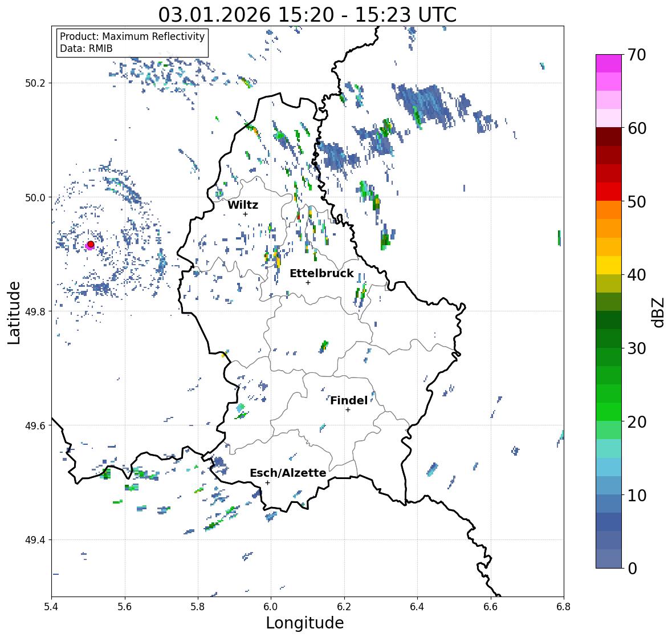Click the 6.4 longitude tick label
Image resolution: width=672 pixels, height=637 pixels.
417,607
